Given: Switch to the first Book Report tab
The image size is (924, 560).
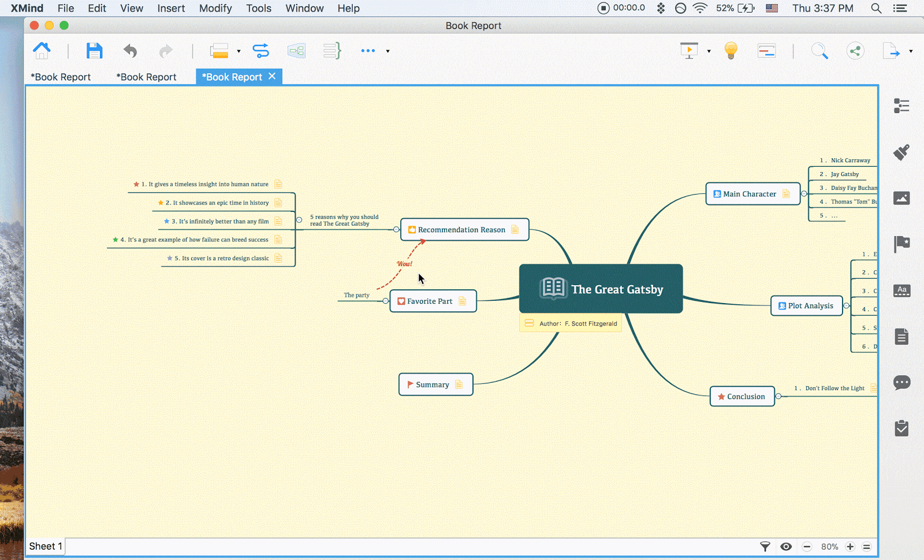Looking at the screenshot, I should point(61,77).
